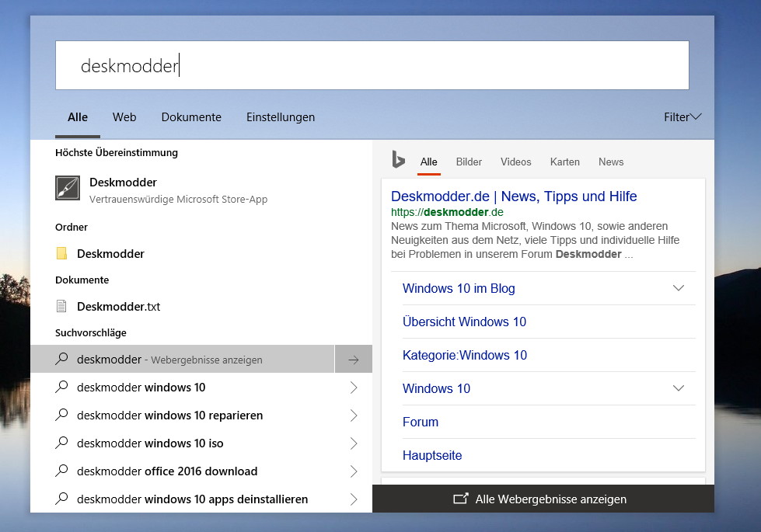Viewport: 761px width, 532px height.
Task: Click the https://deskmodder.de URL
Action: 447,213
